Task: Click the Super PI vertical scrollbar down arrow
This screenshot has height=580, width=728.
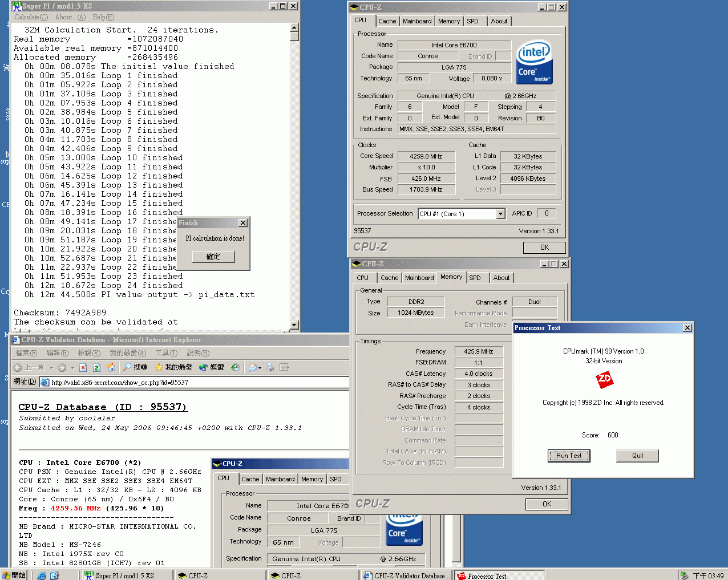Action: [294, 325]
